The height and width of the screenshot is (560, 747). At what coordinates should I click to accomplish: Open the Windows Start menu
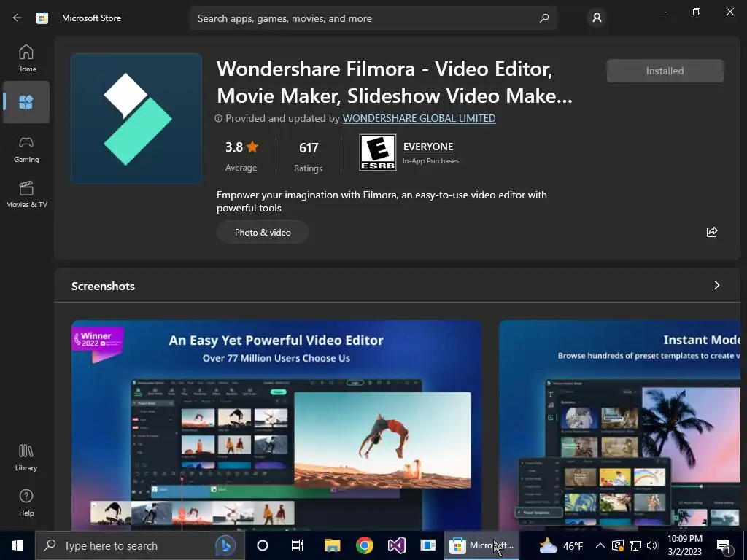18,545
